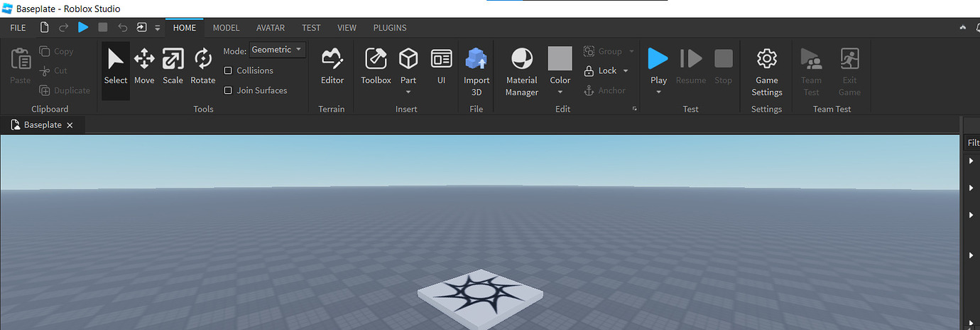The image size is (980, 330).
Task: Launch Import 3D
Action: tap(477, 71)
